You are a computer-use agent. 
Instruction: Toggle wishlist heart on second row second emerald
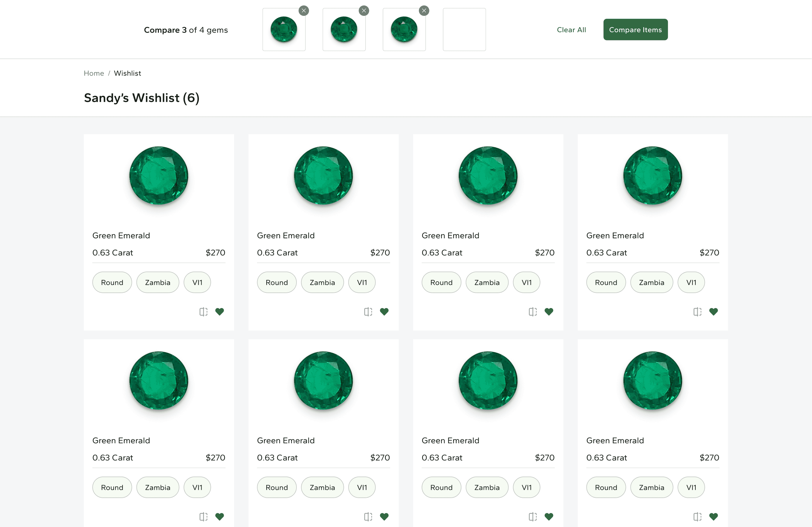384,516
